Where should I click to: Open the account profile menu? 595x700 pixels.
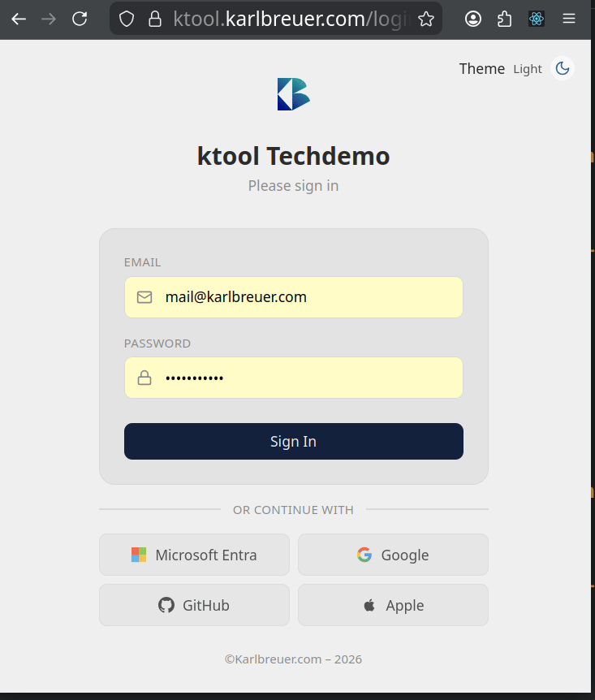point(472,18)
